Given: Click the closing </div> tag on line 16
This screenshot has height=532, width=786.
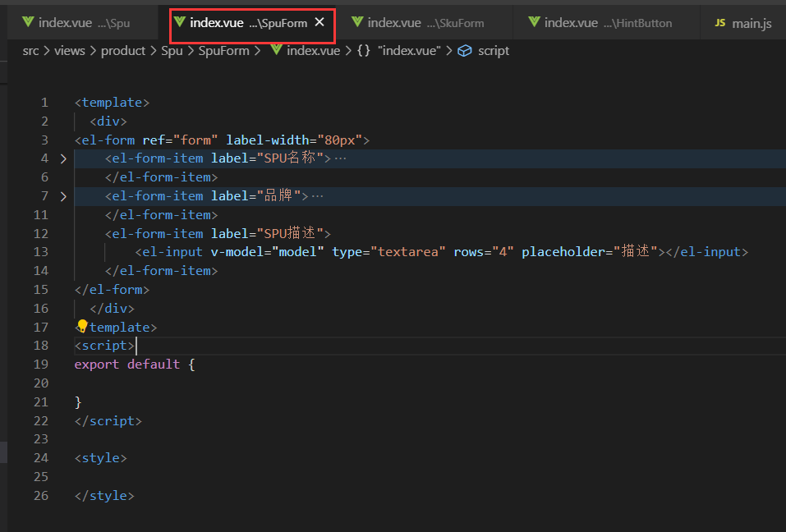Looking at the screenshot, I should point(112,309).
